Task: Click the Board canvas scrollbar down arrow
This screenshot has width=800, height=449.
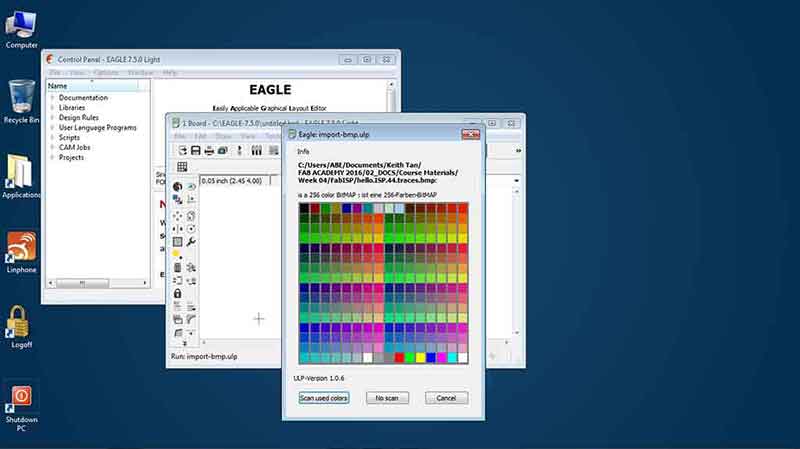Action: pyautogui.click(x=516, y=333)
